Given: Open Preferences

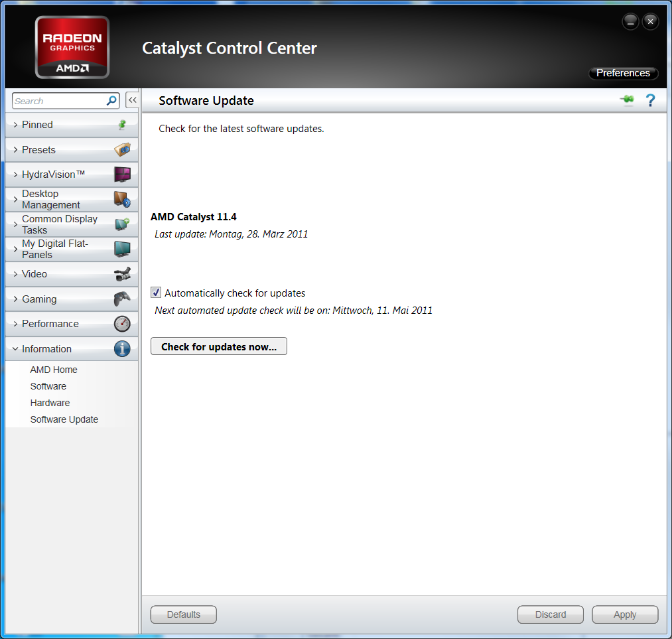Looking at the screenshot, I should (622, 73).
